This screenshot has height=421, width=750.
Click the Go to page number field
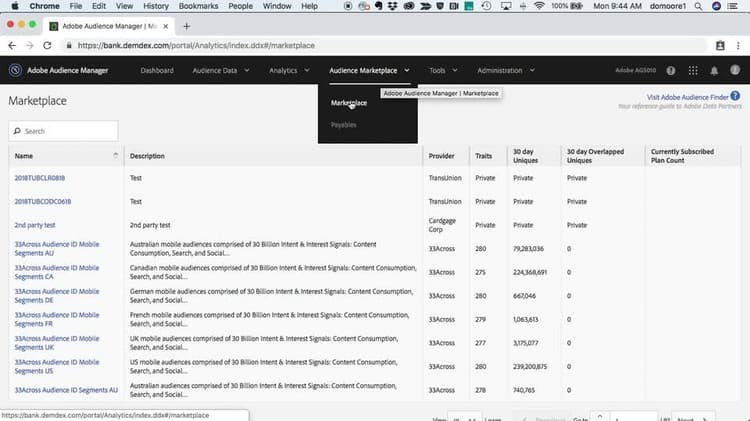pos(634,418)
